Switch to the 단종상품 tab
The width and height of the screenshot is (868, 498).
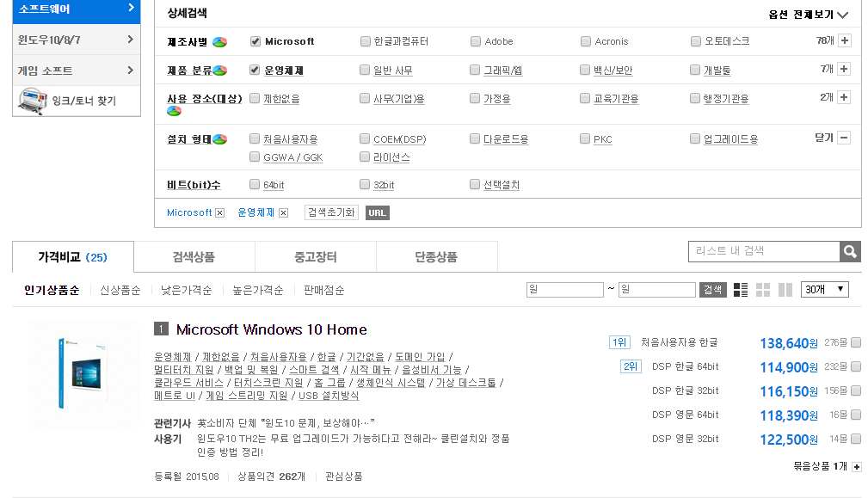[x=436, y=257]
